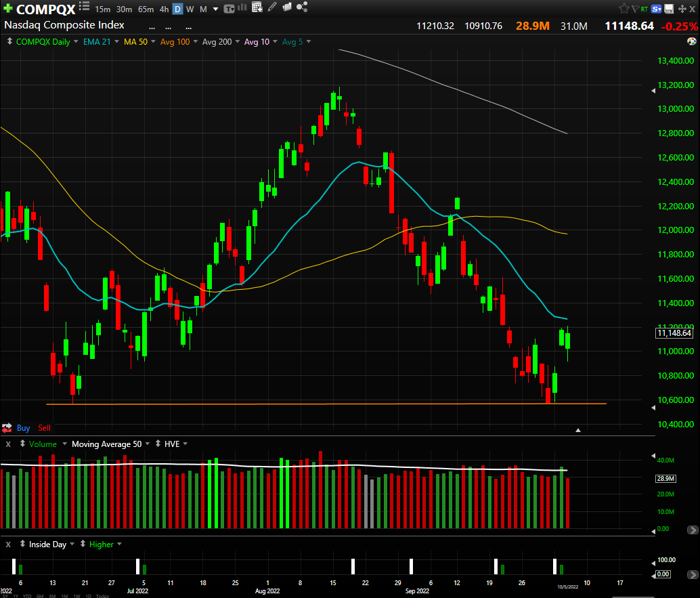
Task: Click the Sell button
Action: coord(44,428)
